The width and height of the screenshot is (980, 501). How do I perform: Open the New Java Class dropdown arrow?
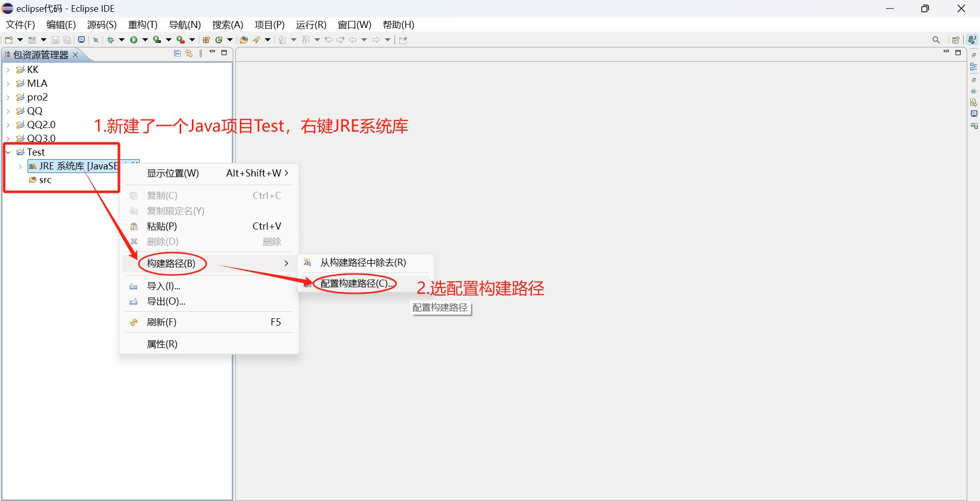230,40
